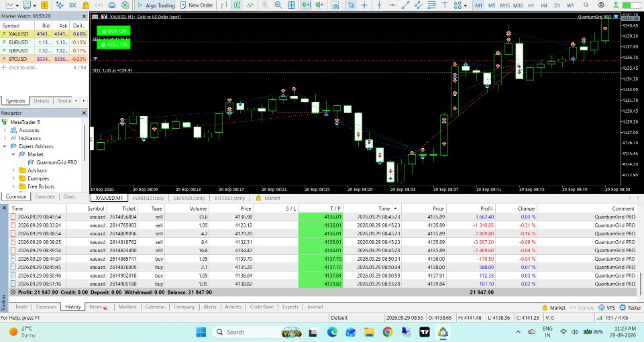
Task: Switch chart to W1 timeframe
Action: click(570, 5)
